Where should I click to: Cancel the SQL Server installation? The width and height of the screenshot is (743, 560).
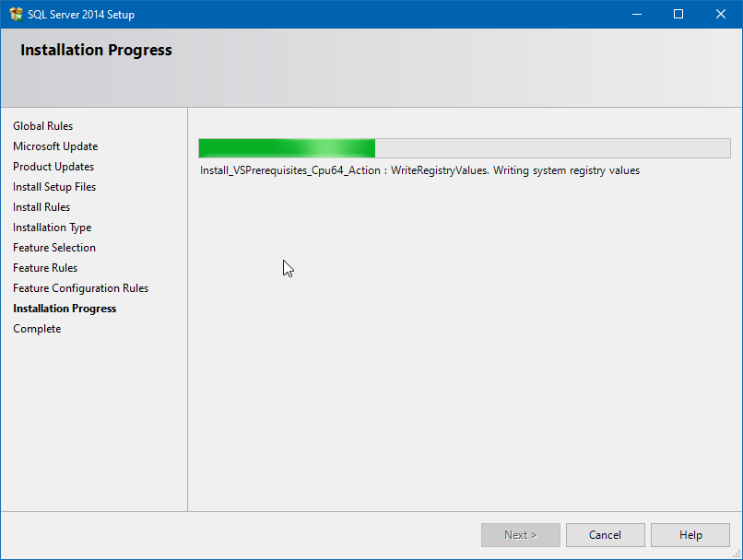(605, 534)
